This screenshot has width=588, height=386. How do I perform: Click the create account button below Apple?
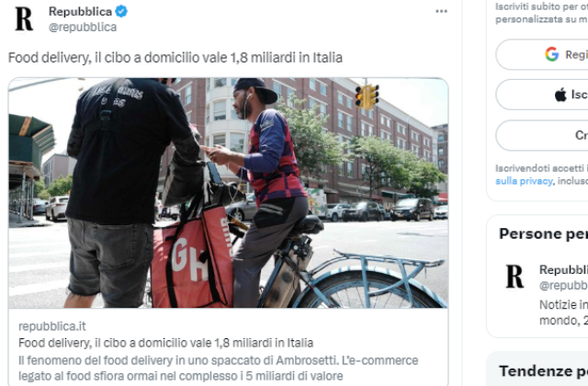pos(542,135)
